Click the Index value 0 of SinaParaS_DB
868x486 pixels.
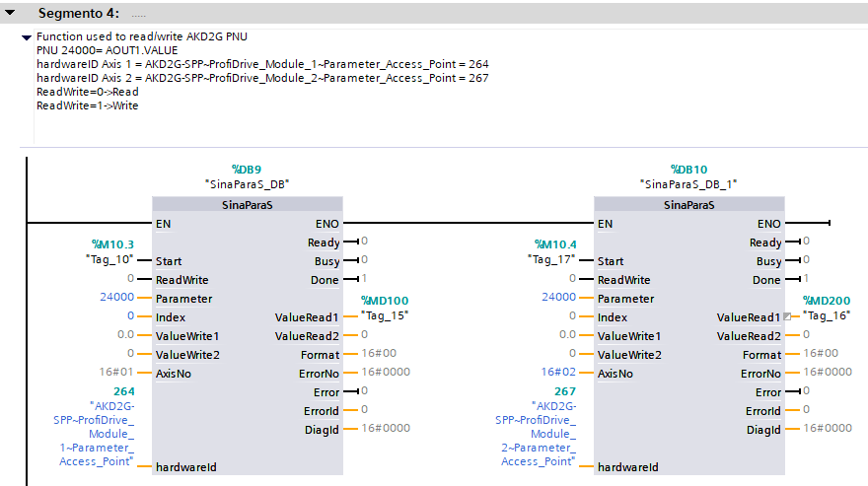click(130, 315)
